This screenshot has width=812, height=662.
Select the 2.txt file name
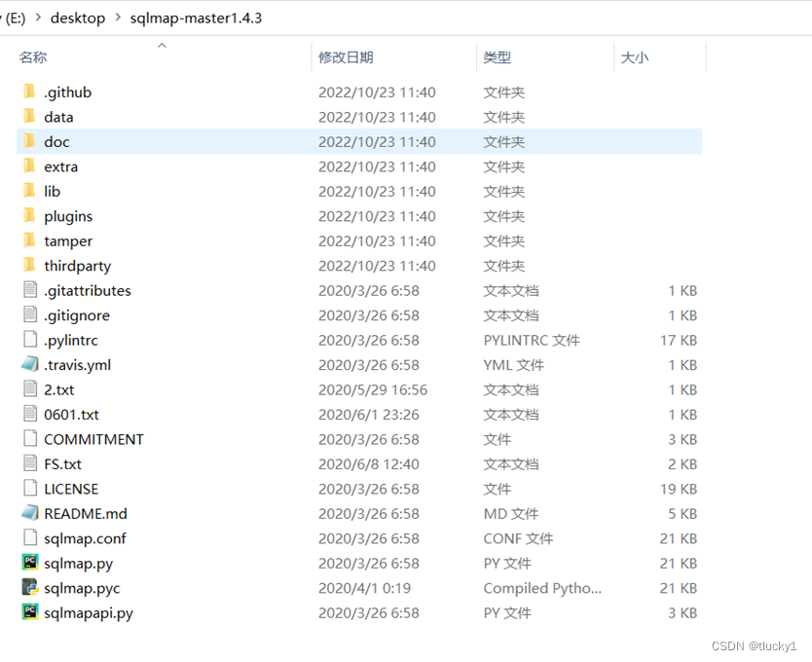pyautogui.click(x=59, y=390)
